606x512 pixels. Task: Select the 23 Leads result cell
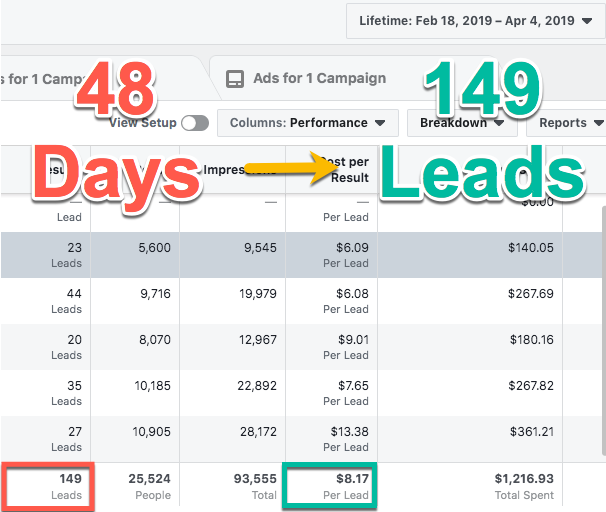pos(46,255)
